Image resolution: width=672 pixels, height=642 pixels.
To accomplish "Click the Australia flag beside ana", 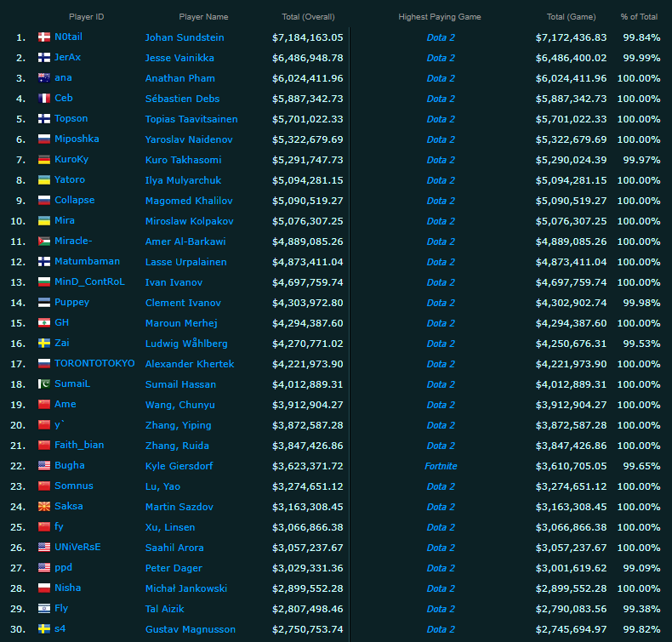I will coord(44,78).
